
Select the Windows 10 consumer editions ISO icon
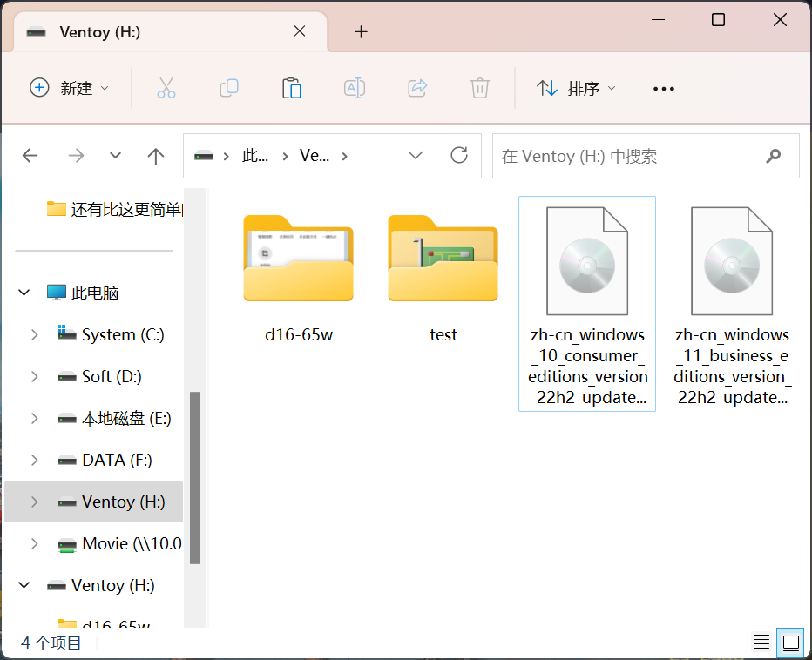(587, 261)
